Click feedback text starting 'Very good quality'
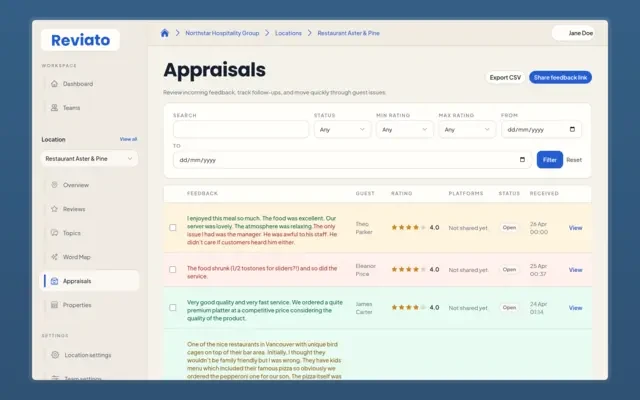640x400 pixels. 265,310
